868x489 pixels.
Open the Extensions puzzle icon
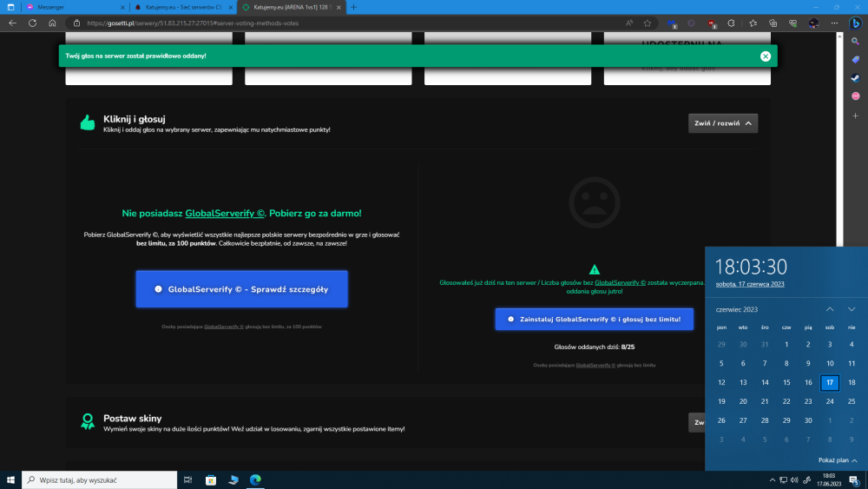(731, 23)
